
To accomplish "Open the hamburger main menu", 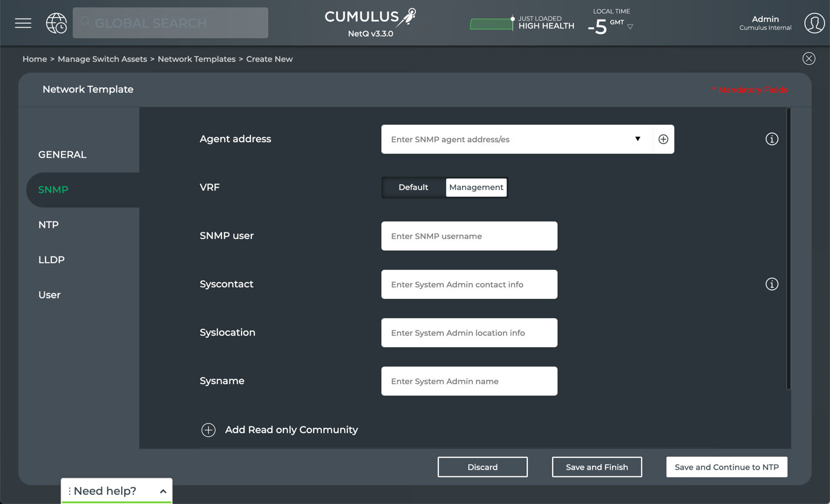I will [23, 23].
